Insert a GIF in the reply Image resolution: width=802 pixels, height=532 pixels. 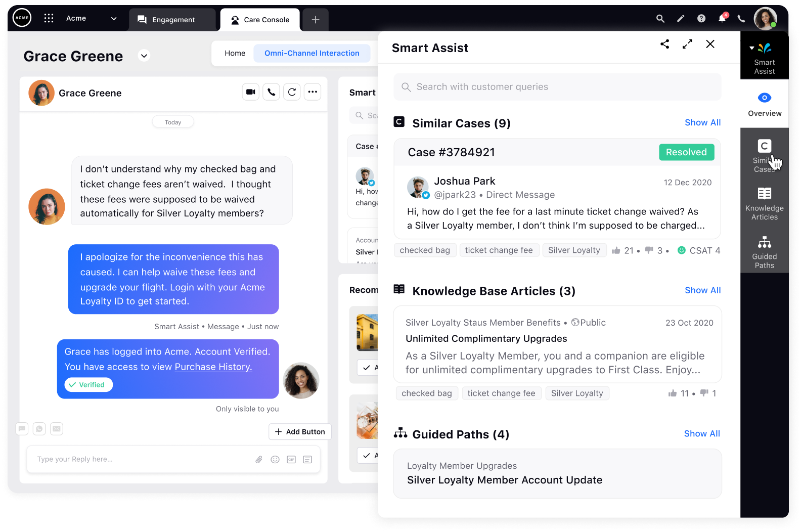point(291,460)
